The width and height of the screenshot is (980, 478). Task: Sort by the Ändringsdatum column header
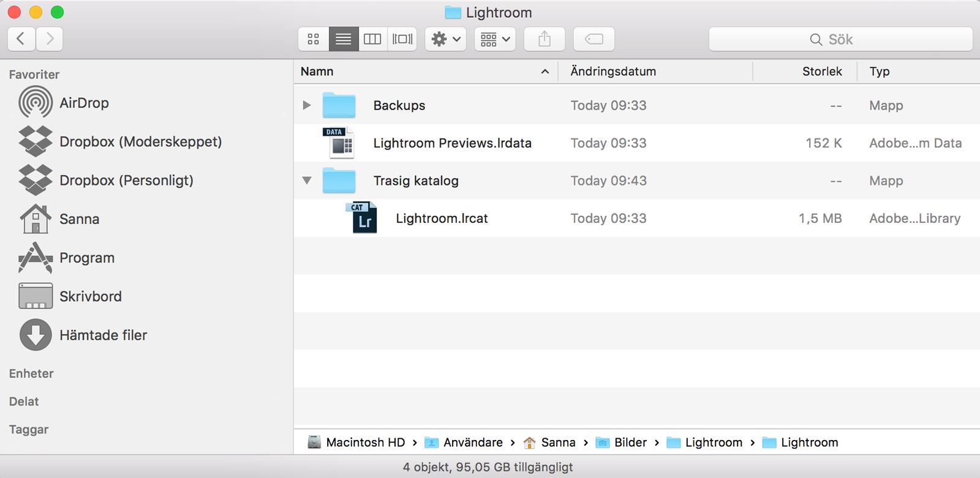(x=655, y=72)
